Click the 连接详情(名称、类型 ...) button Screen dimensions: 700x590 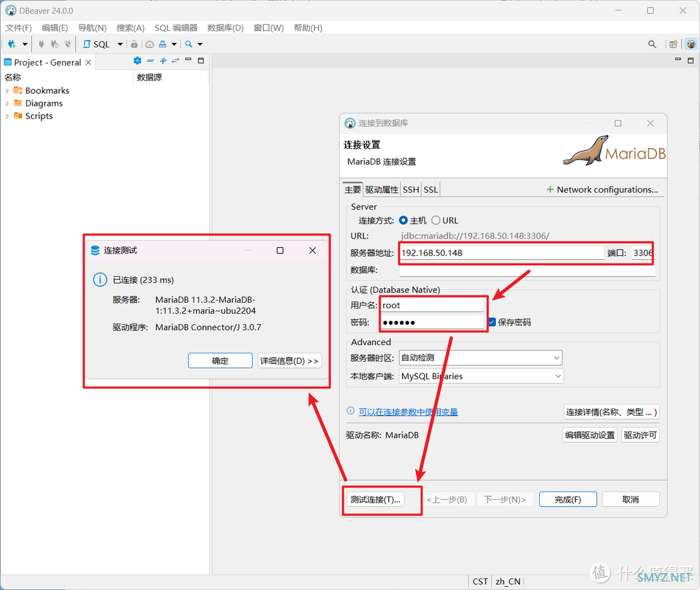click(x=611, y=412)
